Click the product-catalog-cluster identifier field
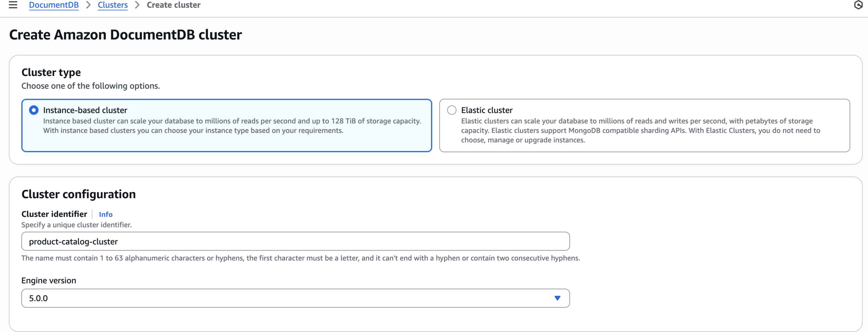868x332 pixels. click(295, 241)
